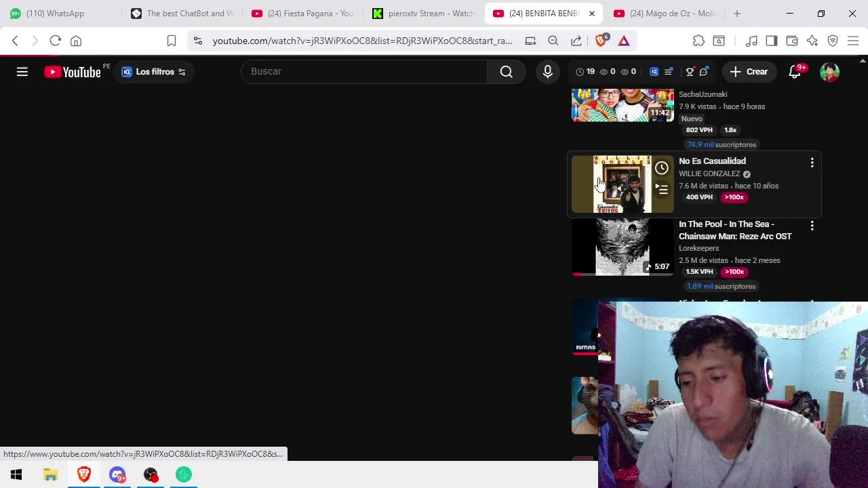Open the clock counter showing 19
The height and width of the screenshot is (488, 868).
(x=585, y=72)
